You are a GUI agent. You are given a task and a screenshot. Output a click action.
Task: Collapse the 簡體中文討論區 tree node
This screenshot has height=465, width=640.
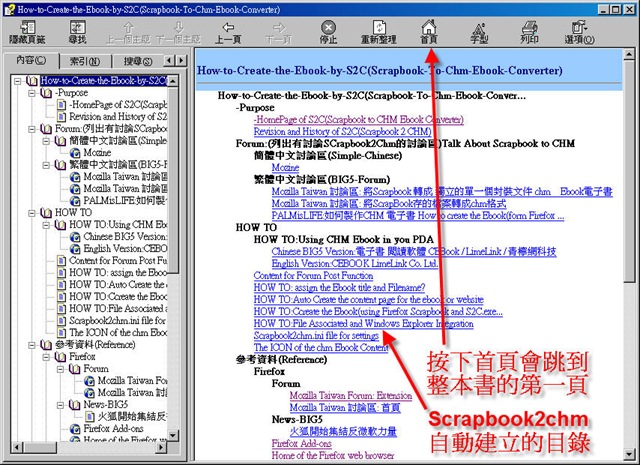coord(46,141)
